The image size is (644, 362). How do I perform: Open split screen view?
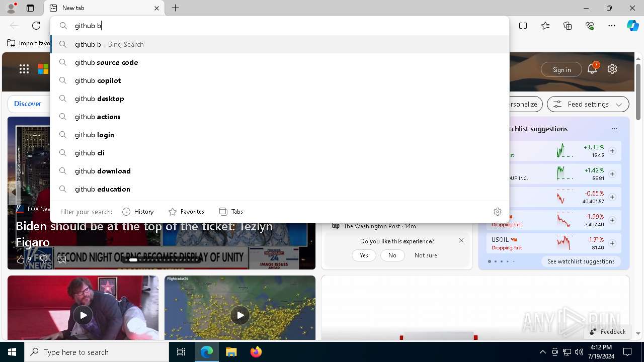[x=523, y=26]
